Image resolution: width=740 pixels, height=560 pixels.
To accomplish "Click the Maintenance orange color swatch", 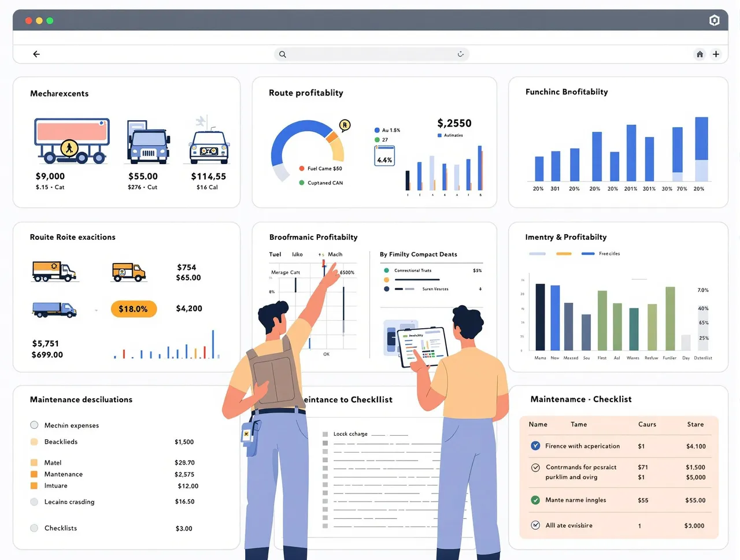I will (34, 474).
